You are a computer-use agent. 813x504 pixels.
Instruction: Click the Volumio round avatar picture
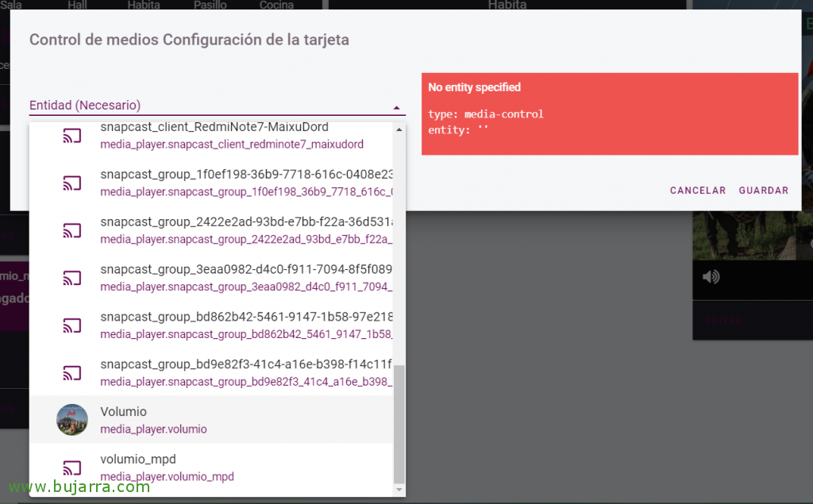click(x=72, y=420)
